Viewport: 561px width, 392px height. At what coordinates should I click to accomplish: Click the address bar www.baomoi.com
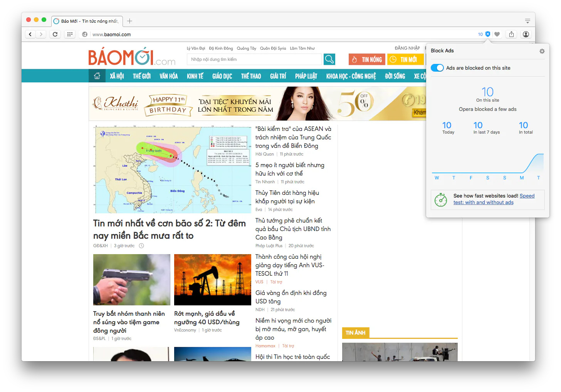[x=111, y=34]
